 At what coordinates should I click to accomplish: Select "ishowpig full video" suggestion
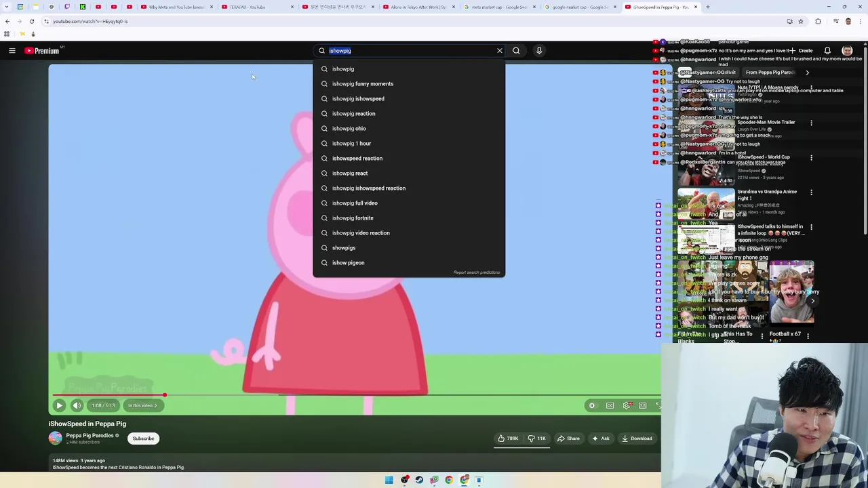tap(409, 203)
